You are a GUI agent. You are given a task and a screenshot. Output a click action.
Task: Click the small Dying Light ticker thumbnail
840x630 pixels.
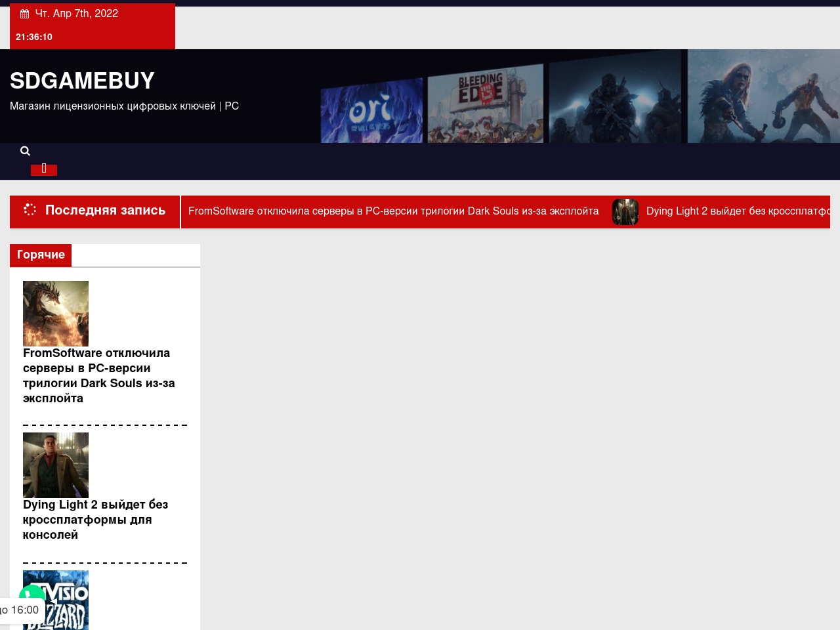point(625,212)
